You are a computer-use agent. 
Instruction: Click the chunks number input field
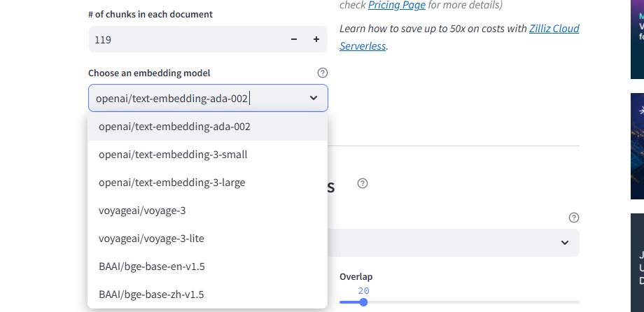[x=185, y=40]
